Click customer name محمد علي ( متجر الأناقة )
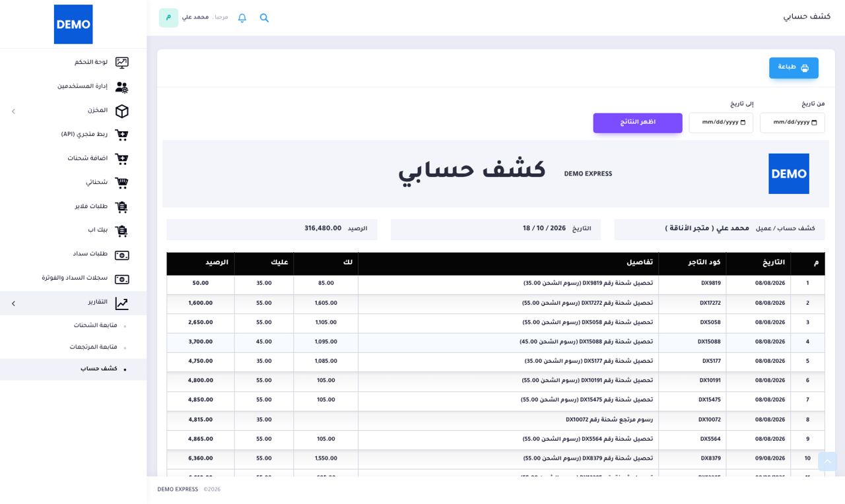Viewport: 845px width, 504px height. pos(707,229)
